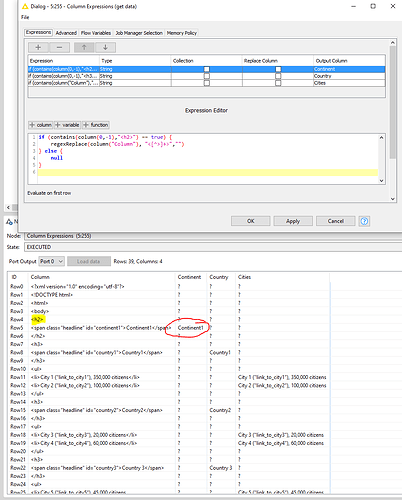
Task: Switch to the Flow Variables tab
Action: pos(96,33)
